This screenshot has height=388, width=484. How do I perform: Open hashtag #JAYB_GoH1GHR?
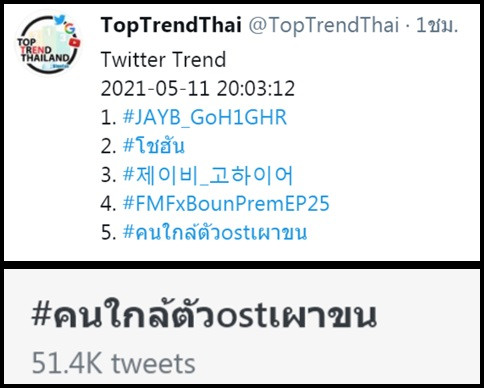(x=205, y=117)
